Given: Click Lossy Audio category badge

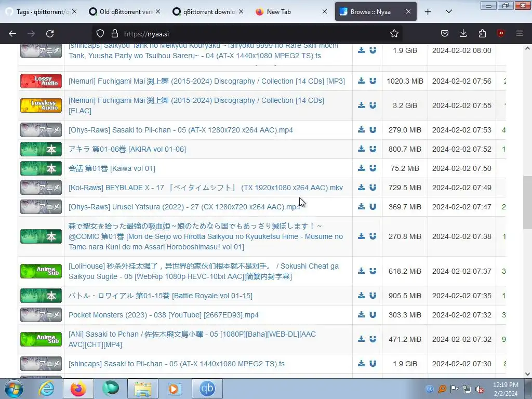Looking at the screenshot, I should click(41, 81).
